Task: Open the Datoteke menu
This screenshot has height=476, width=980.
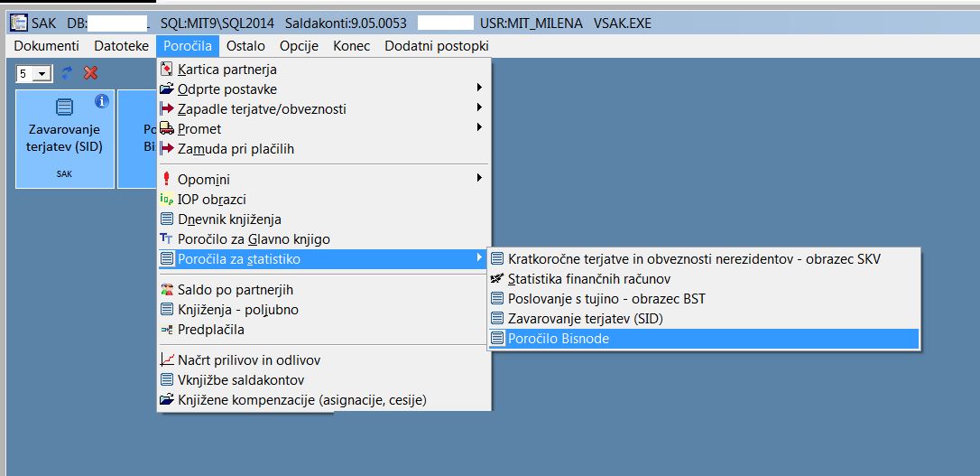Action: [x=121, y=46]
